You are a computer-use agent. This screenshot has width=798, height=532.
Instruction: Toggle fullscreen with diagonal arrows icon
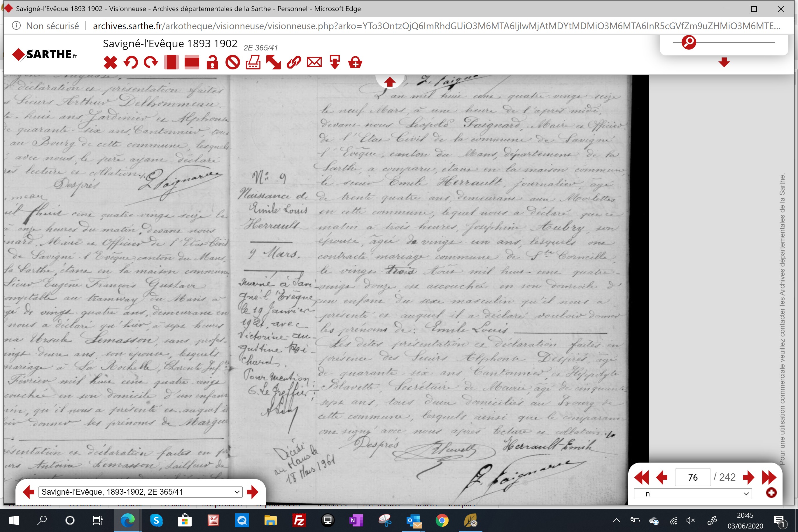tap(274, 62)
